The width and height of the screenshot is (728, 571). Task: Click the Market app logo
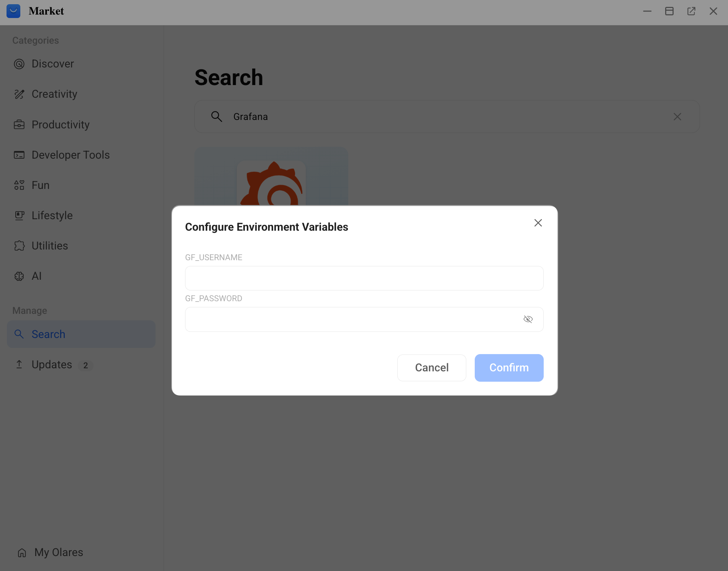click(13, 11)
